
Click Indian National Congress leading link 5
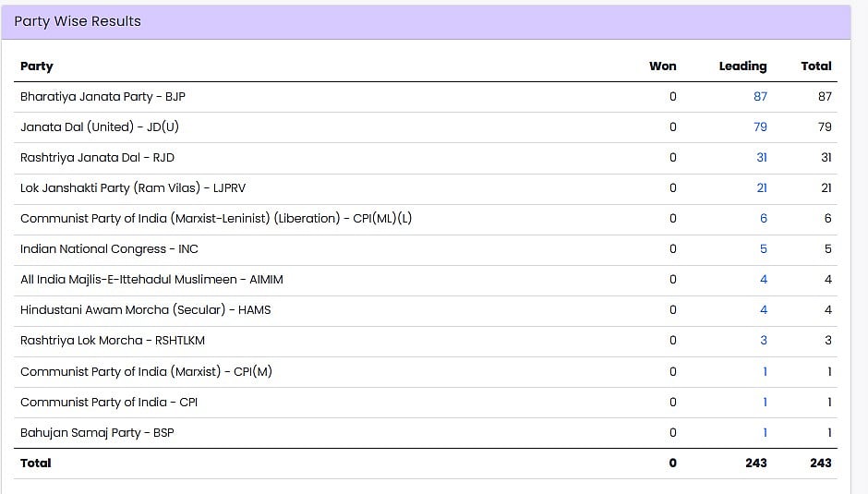[x=763, y=248]
